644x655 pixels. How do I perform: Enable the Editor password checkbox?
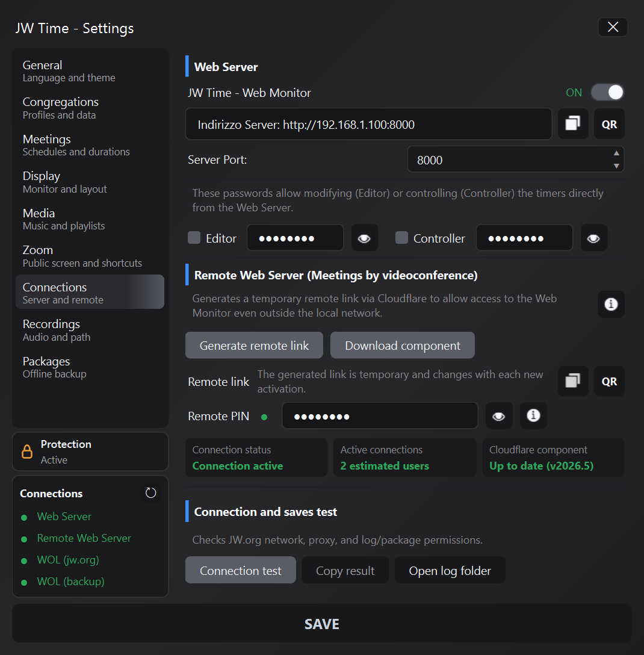tap(194, 238)
